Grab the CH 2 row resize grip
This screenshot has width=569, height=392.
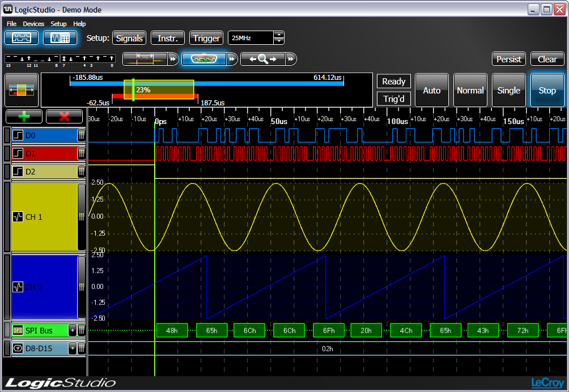pyautogui.click(x=81, y=287)
